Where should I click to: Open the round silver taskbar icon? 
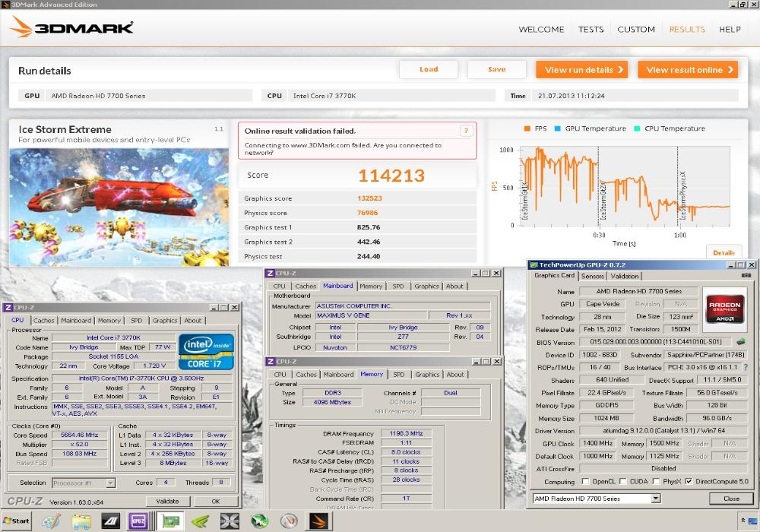pos(289,521)
